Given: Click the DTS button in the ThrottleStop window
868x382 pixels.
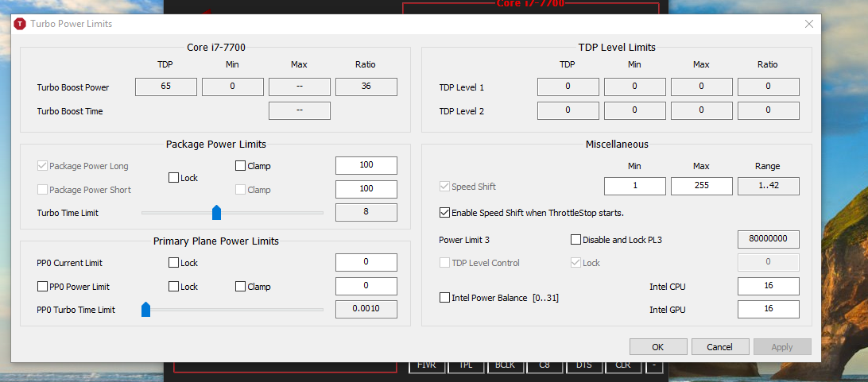Looking at the screenshot, I should [583, 367].
